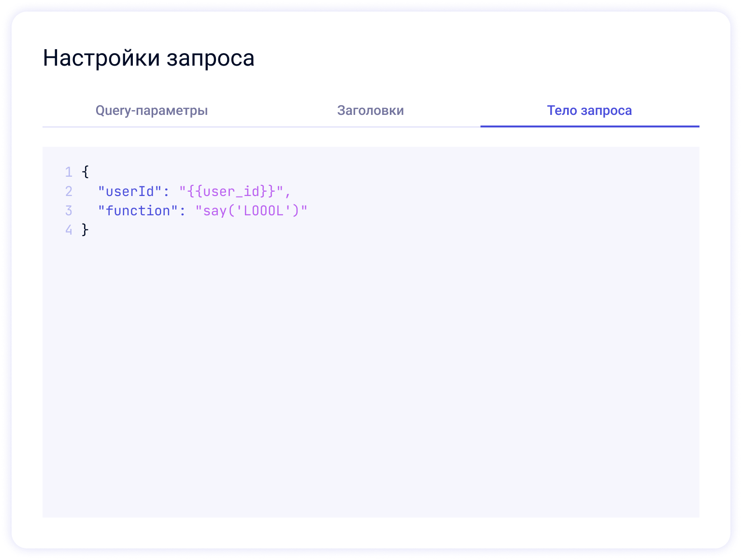Click the 'LOOOL' string argument
Image resolution: width=742 pixels, height=560 pixels.
(263, 211)
